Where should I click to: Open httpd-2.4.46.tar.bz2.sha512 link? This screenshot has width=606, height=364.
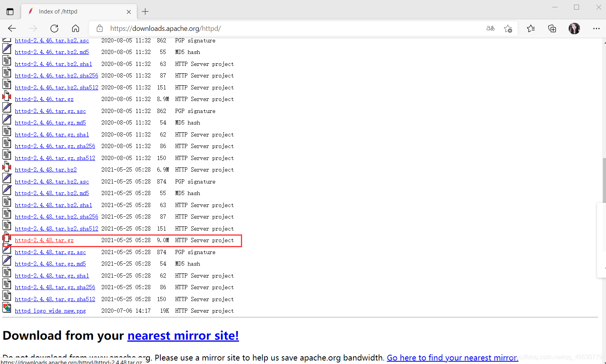[57, 88]
